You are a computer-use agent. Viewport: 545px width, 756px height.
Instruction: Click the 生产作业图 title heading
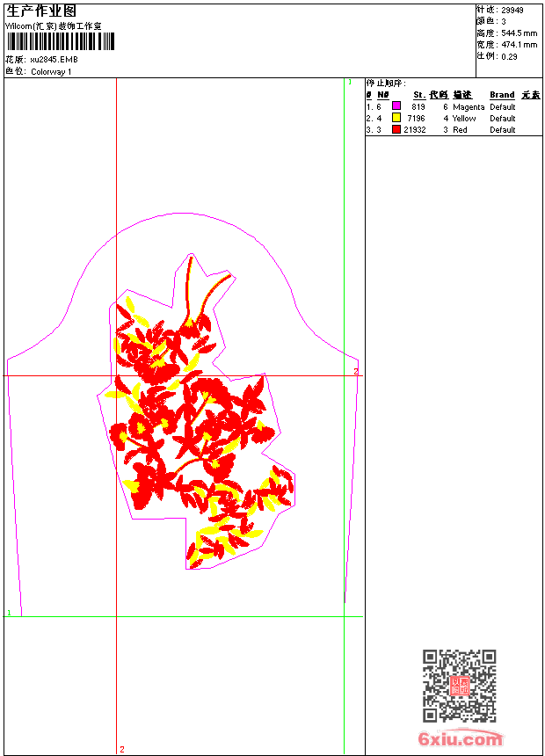click(x=41, y=11)
